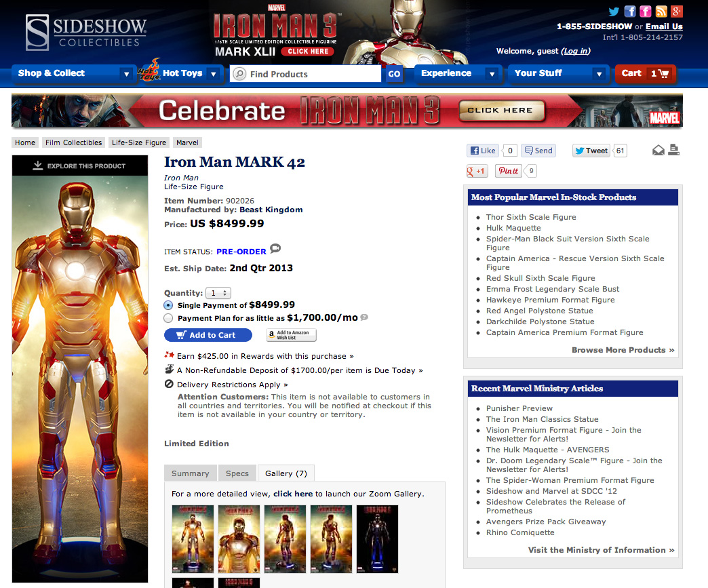
Task: Open the Quantity dropdown selector
Action: coord(218,293)
